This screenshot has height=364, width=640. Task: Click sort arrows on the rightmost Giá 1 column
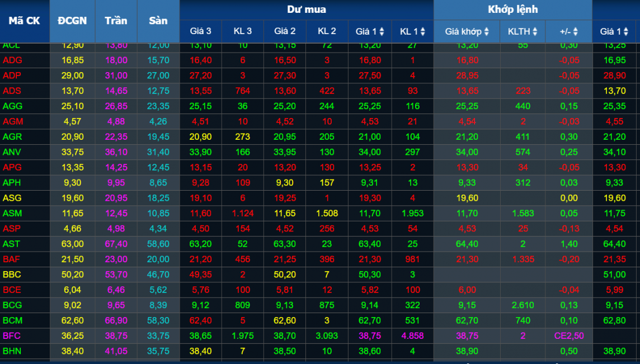[x=626, y=32]
